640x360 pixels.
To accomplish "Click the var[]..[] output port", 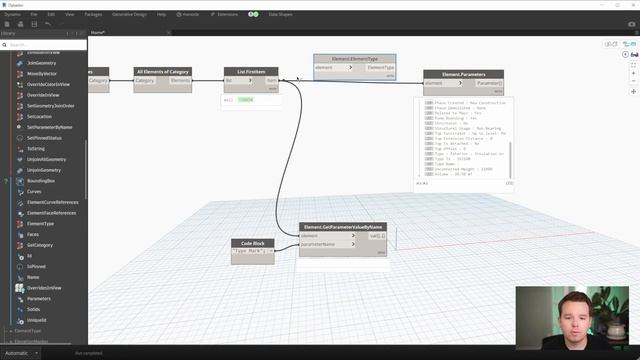I will 377,236.
